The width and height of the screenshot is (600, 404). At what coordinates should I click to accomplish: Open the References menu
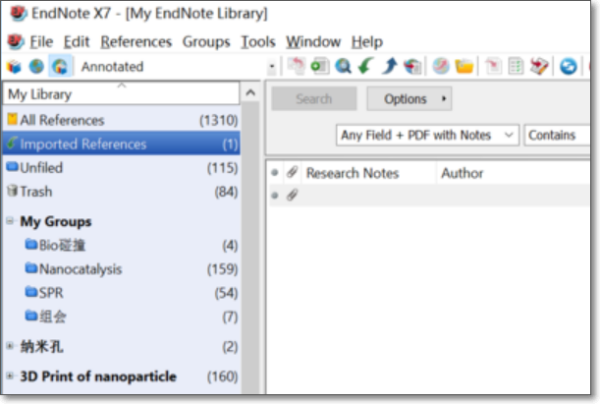point(136,41)
